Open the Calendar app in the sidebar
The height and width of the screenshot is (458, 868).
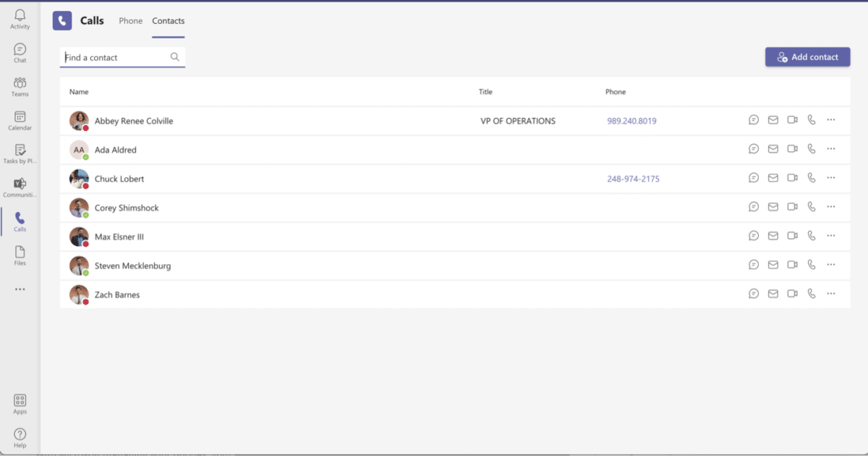[20, 120]
